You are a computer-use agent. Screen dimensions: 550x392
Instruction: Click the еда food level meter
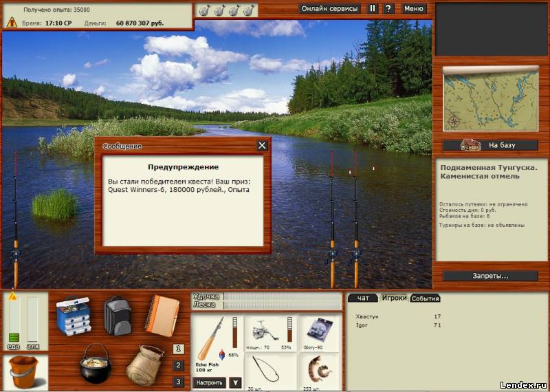click(14, 320)
